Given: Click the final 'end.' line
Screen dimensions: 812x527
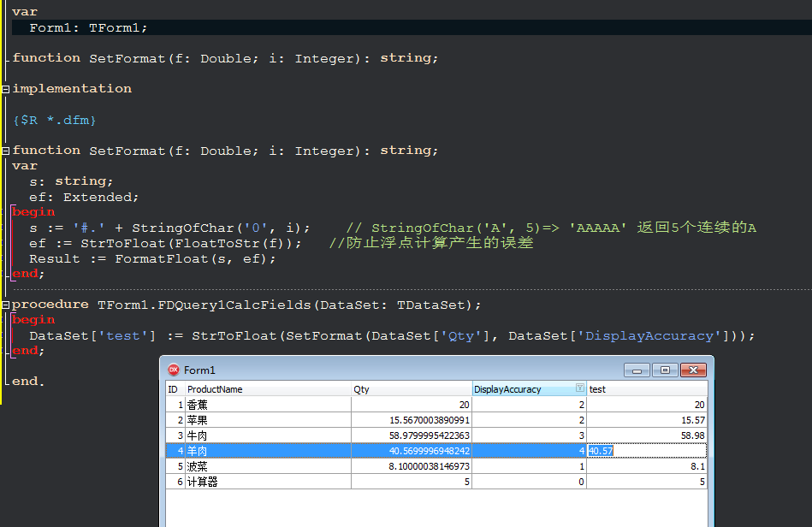Looking at the screenshot, I should tap(28, 382).
